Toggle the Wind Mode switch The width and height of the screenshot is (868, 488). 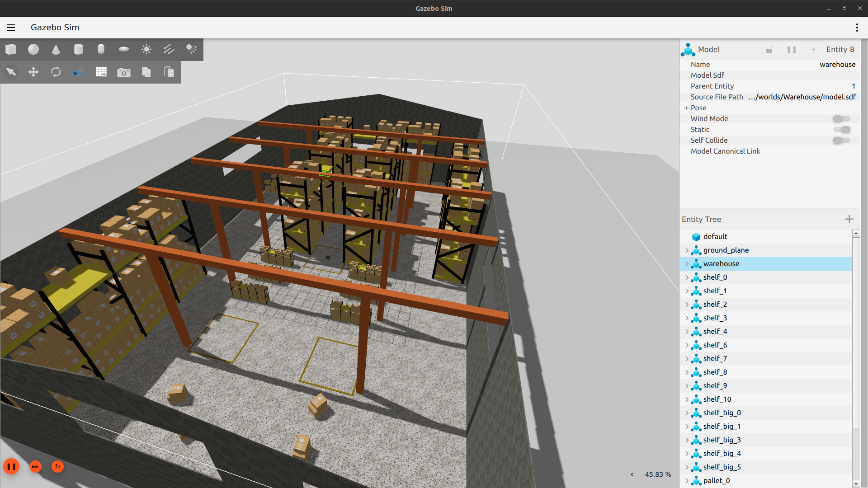(841, 119)
